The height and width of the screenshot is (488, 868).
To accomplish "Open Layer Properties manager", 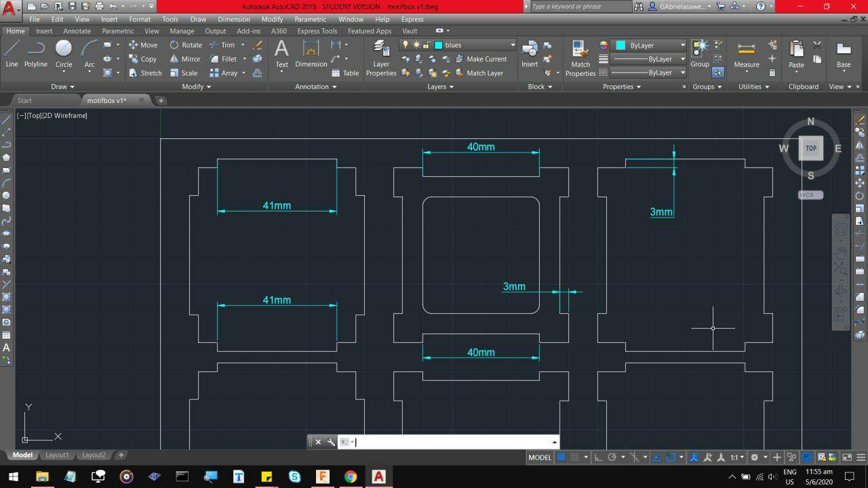I will pos(381,58).
